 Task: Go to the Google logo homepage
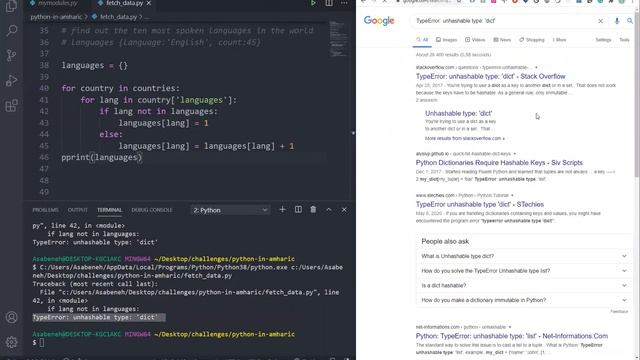coord(379,21)
